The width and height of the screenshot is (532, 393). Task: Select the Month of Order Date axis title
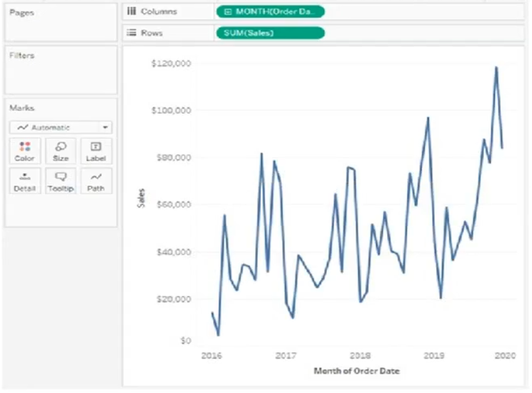[356, 371]
